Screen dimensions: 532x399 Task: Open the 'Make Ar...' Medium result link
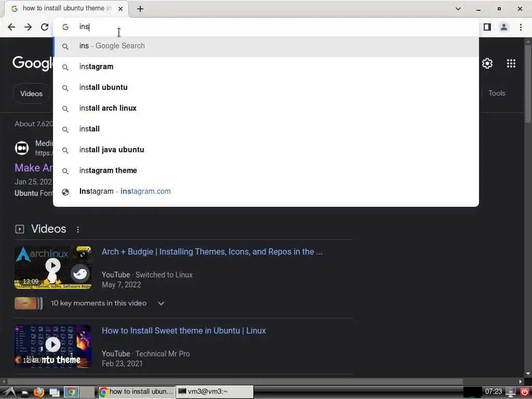pyautogui.click(x=34, y=168)
